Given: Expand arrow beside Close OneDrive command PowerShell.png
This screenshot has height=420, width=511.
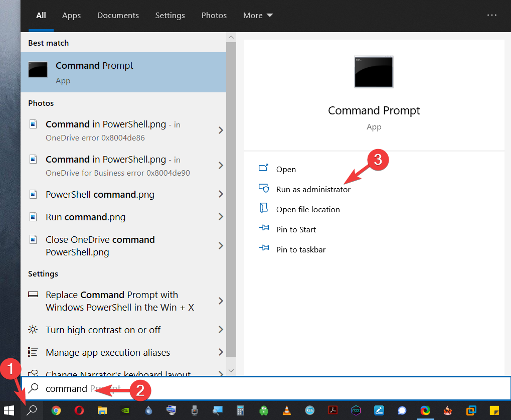Looking at the screenshot, I should tap(221, 245).
